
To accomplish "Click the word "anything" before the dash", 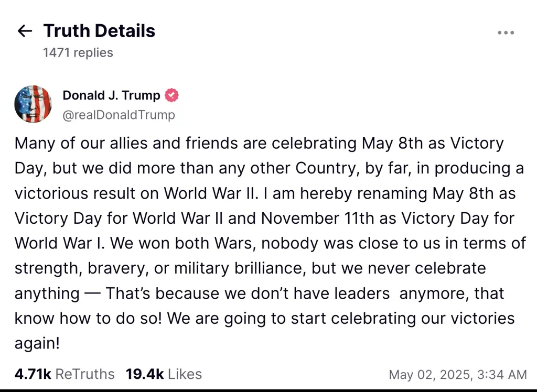I will tap(48, 293).
